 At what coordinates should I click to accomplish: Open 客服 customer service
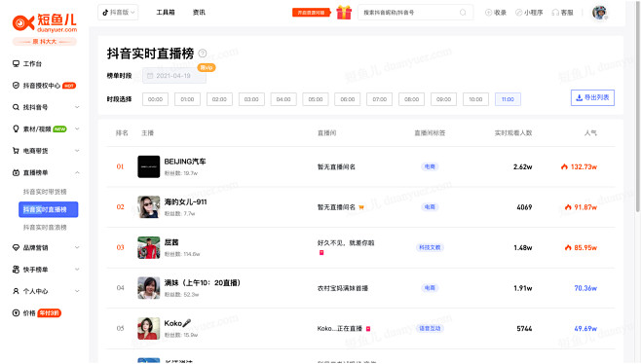coord(562,13)
